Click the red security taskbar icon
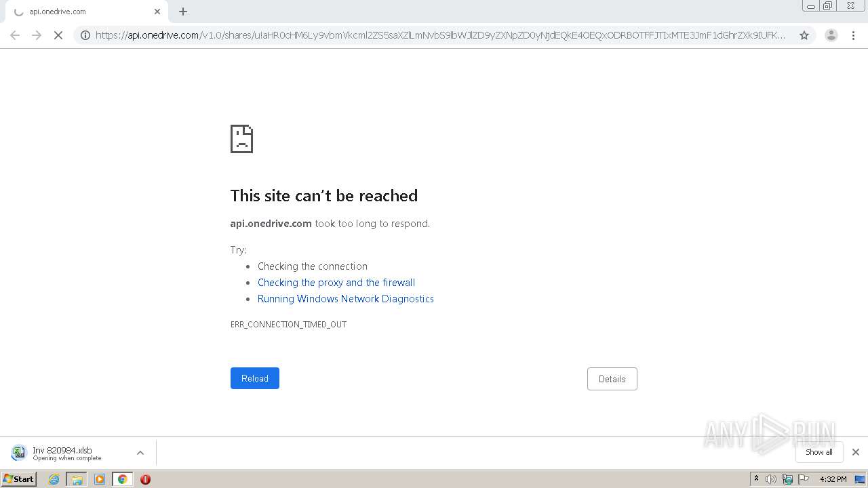 [x=145, y=479]
